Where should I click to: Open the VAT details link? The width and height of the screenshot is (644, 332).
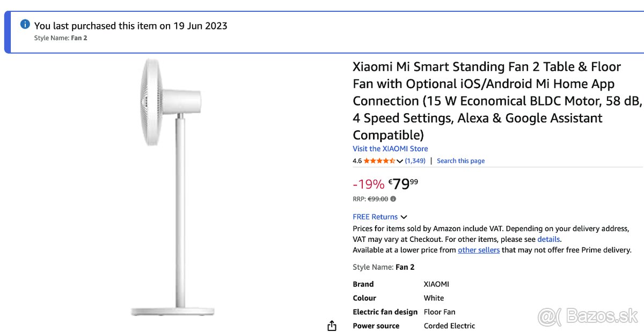click(548, 239)
